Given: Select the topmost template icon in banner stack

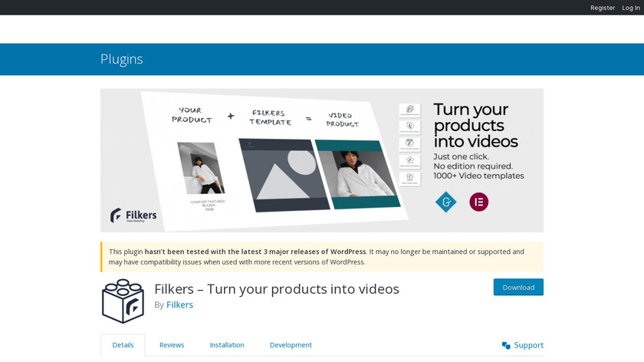Looking at the screenshot, I should (x=409, y=109).
